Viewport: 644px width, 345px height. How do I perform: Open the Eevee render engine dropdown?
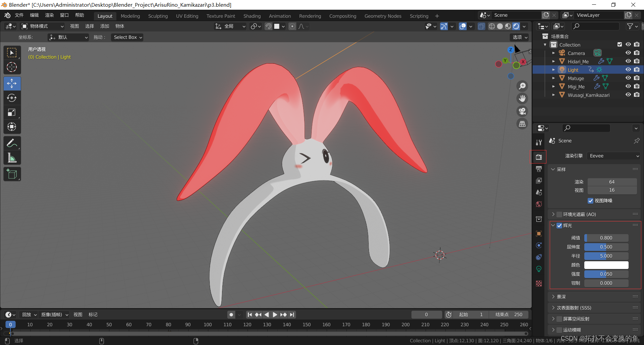(614, 156)
